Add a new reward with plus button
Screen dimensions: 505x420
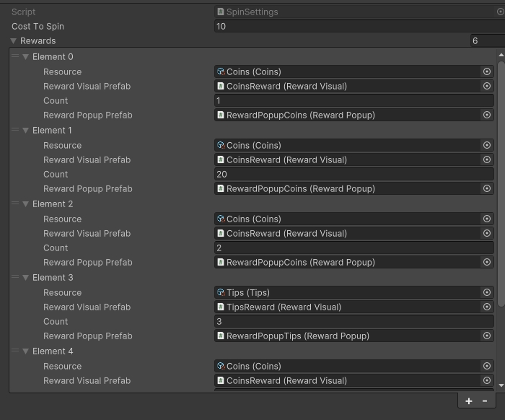468,401
